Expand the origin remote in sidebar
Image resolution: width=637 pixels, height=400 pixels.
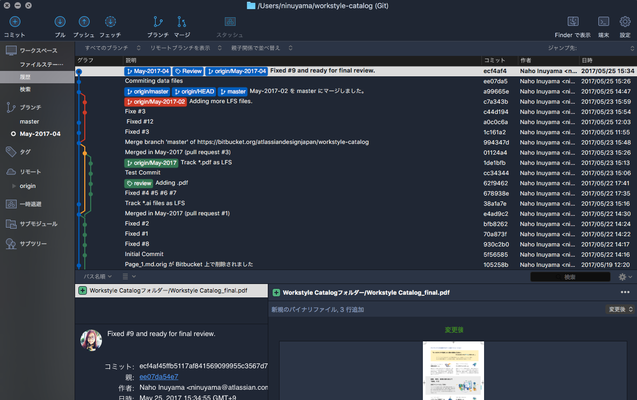coord(14,186)
